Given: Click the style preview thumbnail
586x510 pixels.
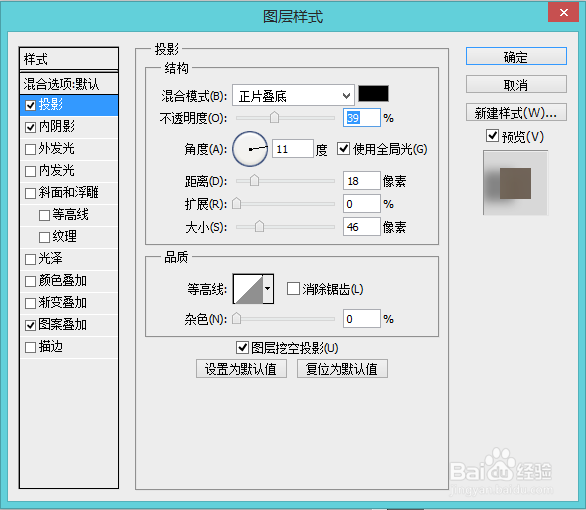Looking at the screenshot, I should pyautogui.click(x=515, y=183).
